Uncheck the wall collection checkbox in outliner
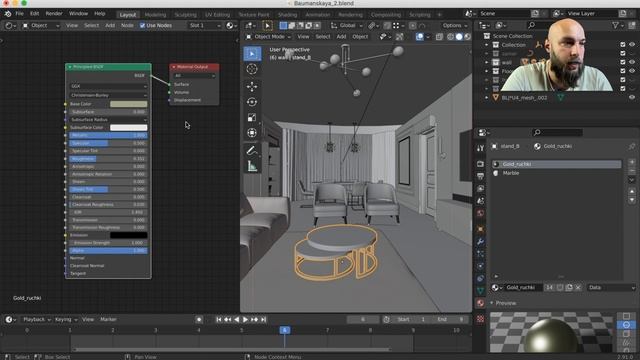 [622, 62]
